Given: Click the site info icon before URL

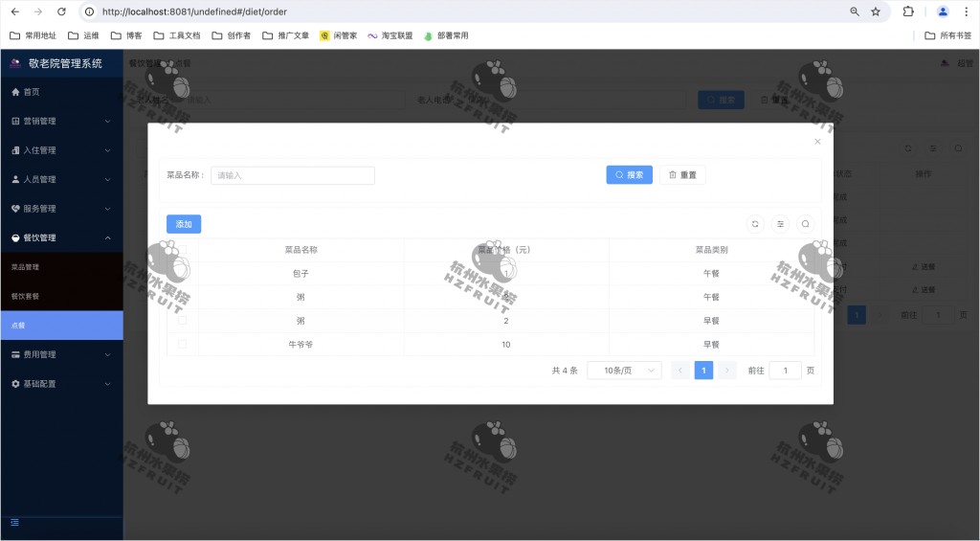Looking at the screenshot, I should pos(89,11).
